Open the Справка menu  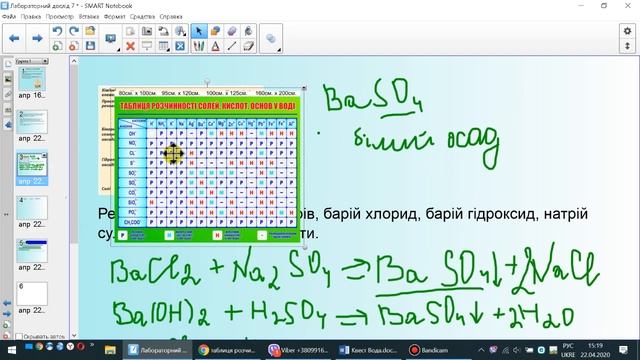171,17
